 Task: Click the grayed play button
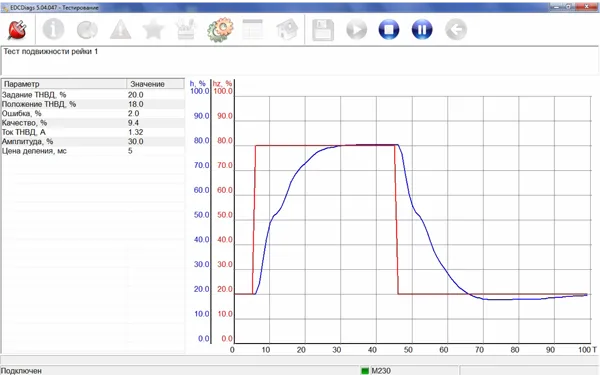tap(357, 29)
